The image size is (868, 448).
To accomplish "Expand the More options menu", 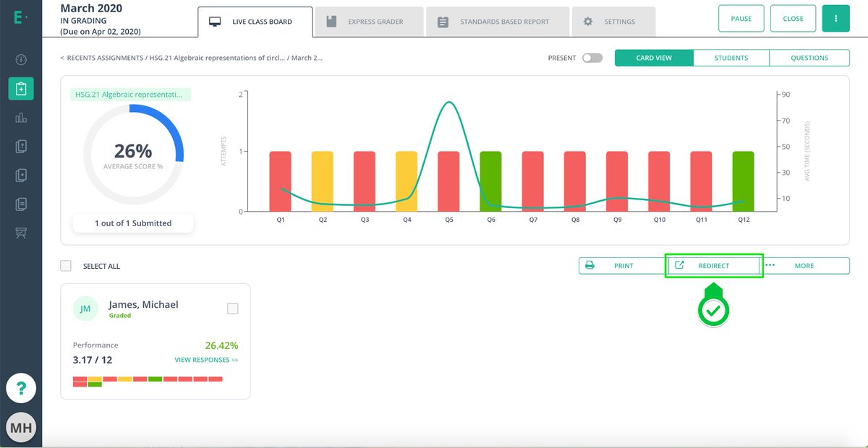I will click(x=804, y=265).
